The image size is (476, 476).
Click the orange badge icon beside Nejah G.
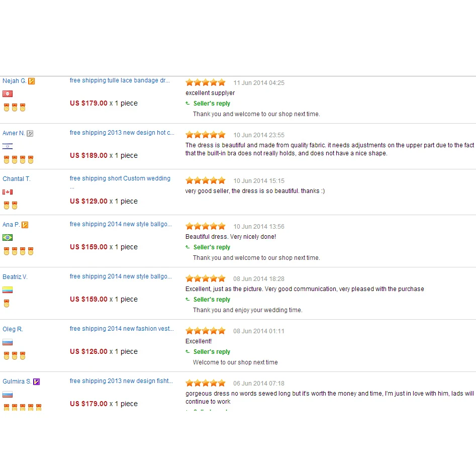32,81
